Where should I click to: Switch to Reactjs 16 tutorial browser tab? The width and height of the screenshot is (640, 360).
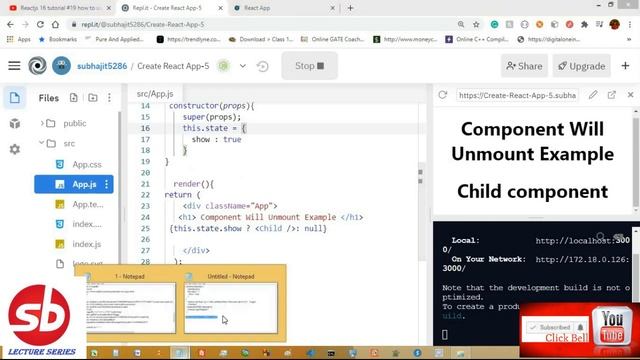(x=60, y=8)
